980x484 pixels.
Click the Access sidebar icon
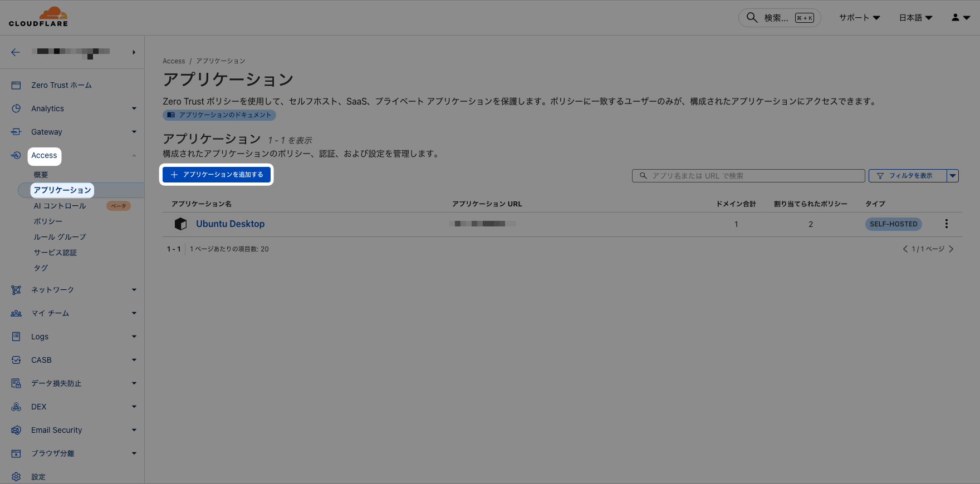pyautogui.click(x=16, y=155)
